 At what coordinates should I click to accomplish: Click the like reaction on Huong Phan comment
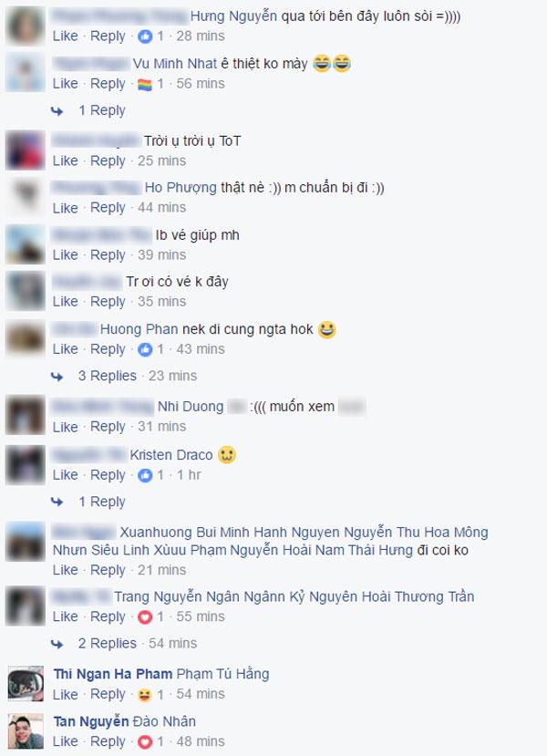tap(145, 349)
